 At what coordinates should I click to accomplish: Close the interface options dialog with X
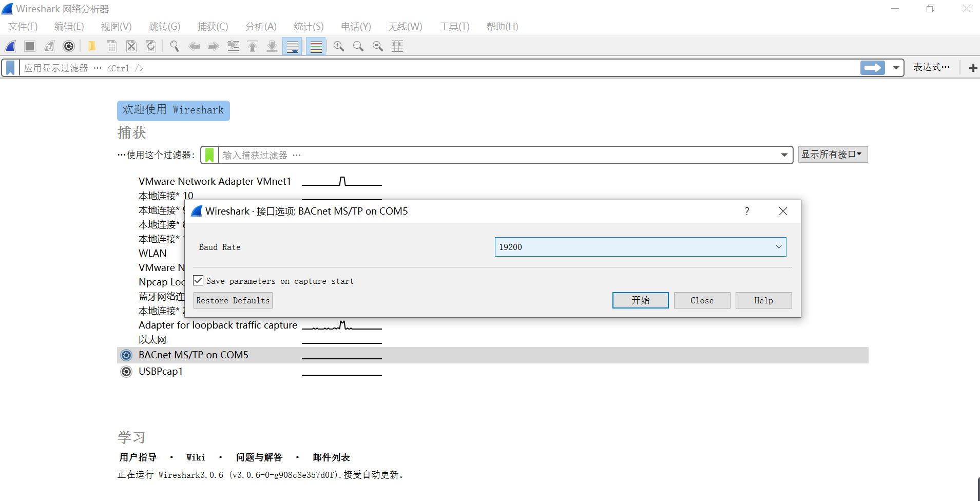click(x=783, y=211)
